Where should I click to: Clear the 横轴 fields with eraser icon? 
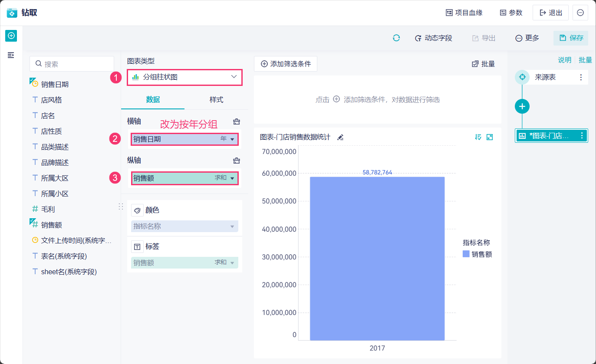pyautogui.click(x=237, y=121)
